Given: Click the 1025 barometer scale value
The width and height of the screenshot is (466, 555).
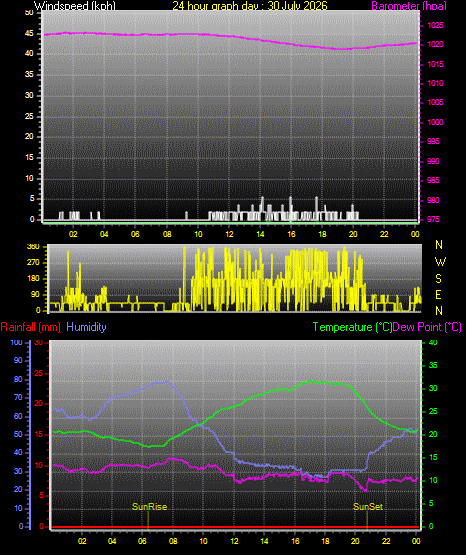Looking at the screenshot, I should (435, 25).
